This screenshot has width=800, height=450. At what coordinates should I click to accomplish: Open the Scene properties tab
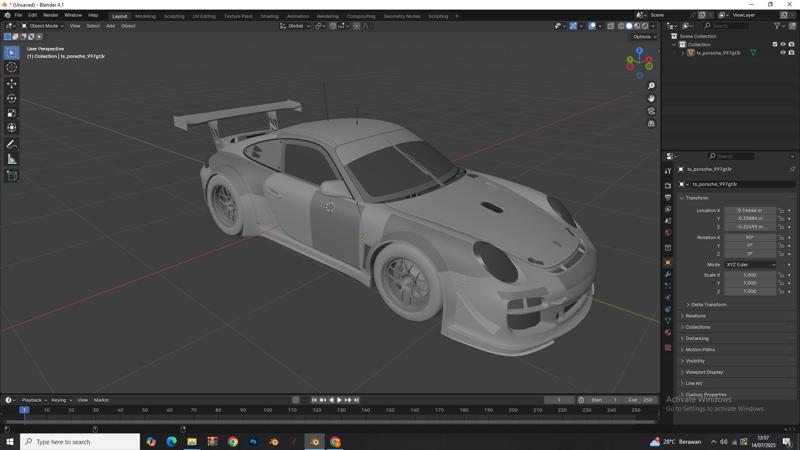click(668, 221)
